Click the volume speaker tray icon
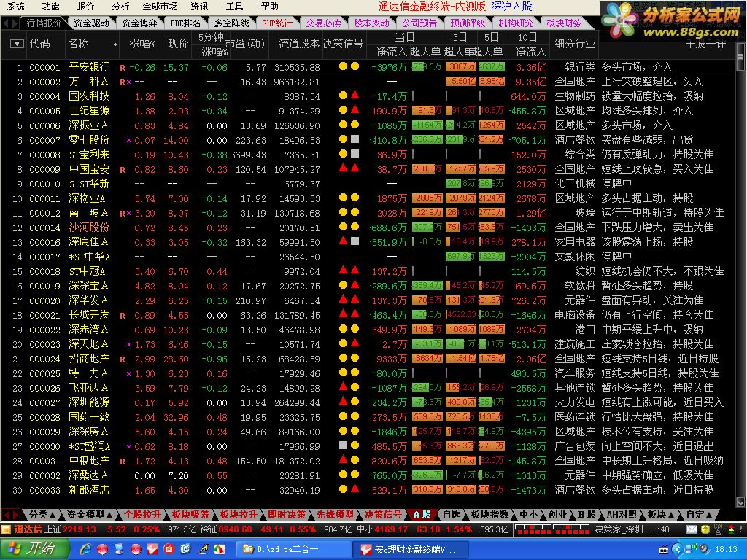 705,550
